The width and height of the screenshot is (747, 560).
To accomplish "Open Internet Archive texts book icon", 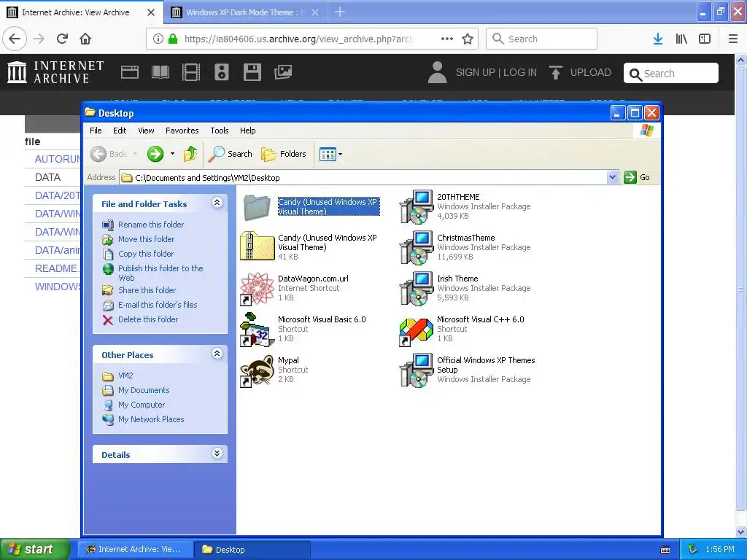I will click(x=160, y=72).
